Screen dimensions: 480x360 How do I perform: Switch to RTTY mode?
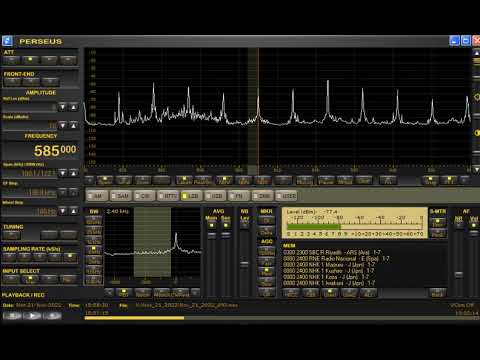[168, 196]
